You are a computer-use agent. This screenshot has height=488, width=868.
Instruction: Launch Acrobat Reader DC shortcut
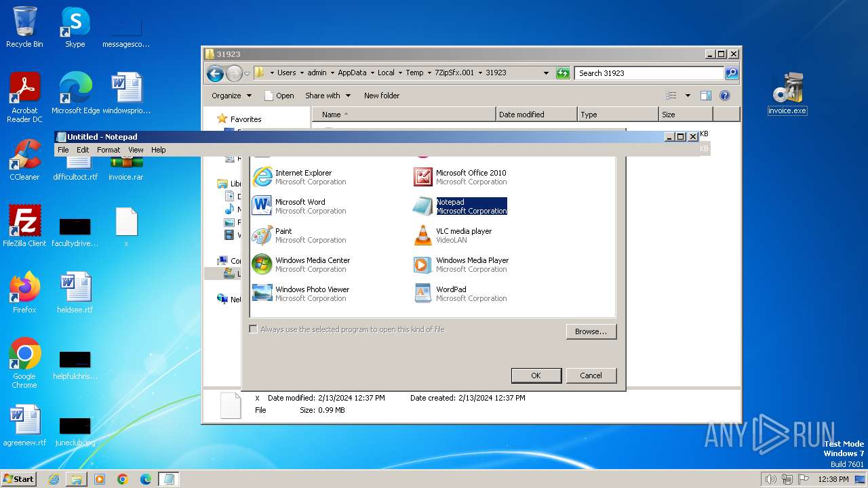pos(24,98)
